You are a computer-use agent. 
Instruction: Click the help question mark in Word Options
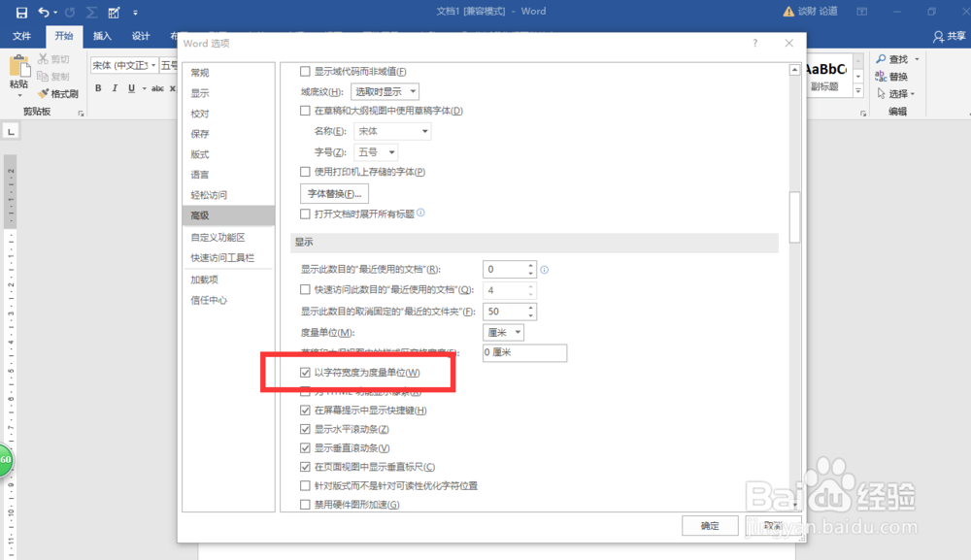click(x=754, y=43)
